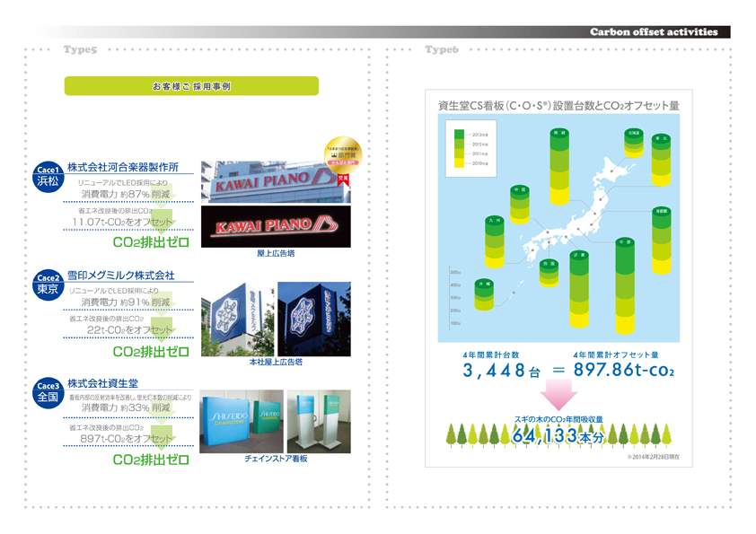The height and width of the screenshot is (534, 756).
Task: Click the 首都圏 cylinder bar
Action: [662, 241]
